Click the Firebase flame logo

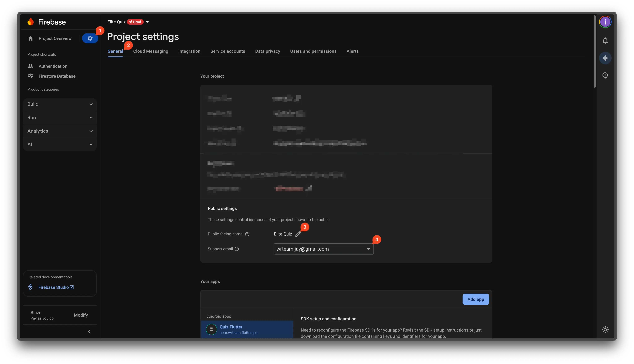pyautogui.click(x=31, y=22)
